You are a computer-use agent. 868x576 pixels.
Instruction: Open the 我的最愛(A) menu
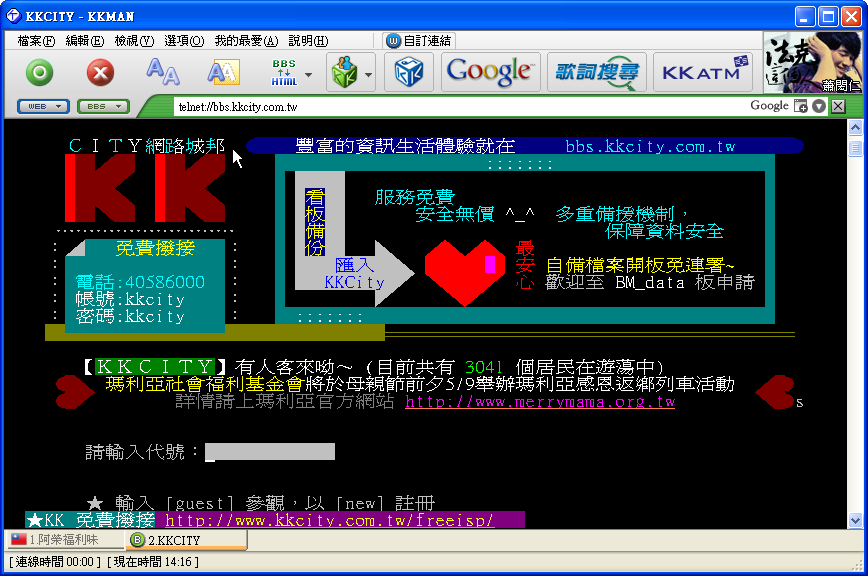point(246,41)
